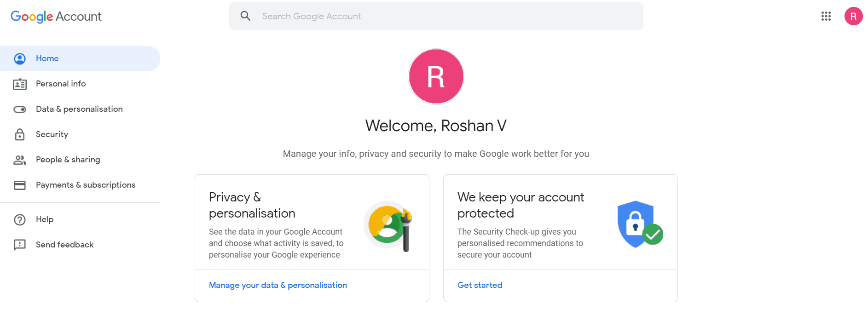Open the Google apps grid icon
Screen dimensions: 868x310
point(826,17)
